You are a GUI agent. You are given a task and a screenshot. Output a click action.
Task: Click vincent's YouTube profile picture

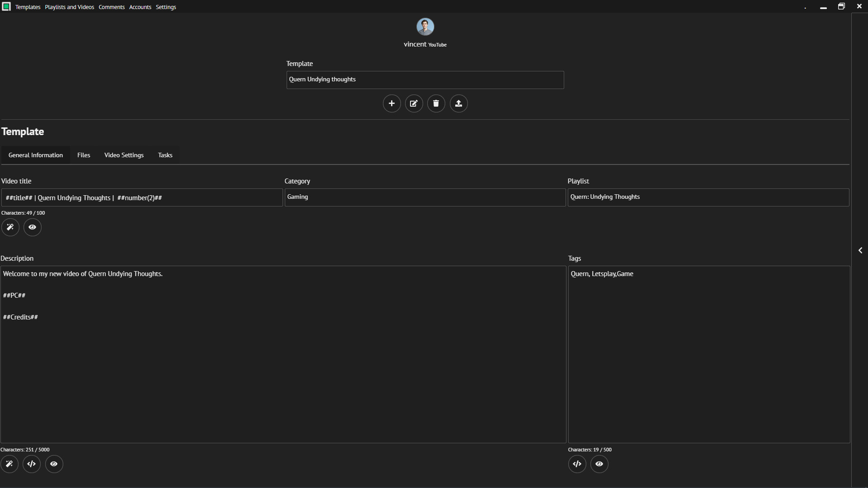[425, 26]
